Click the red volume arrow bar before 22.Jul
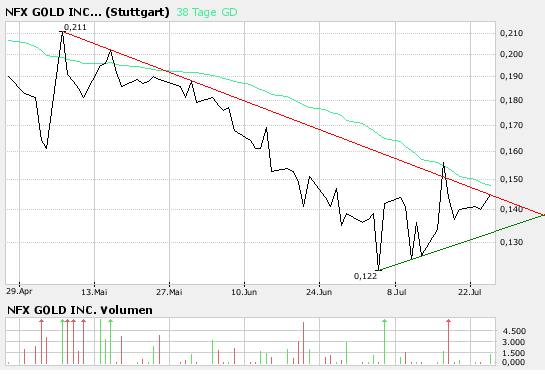 tap(448, 342)
